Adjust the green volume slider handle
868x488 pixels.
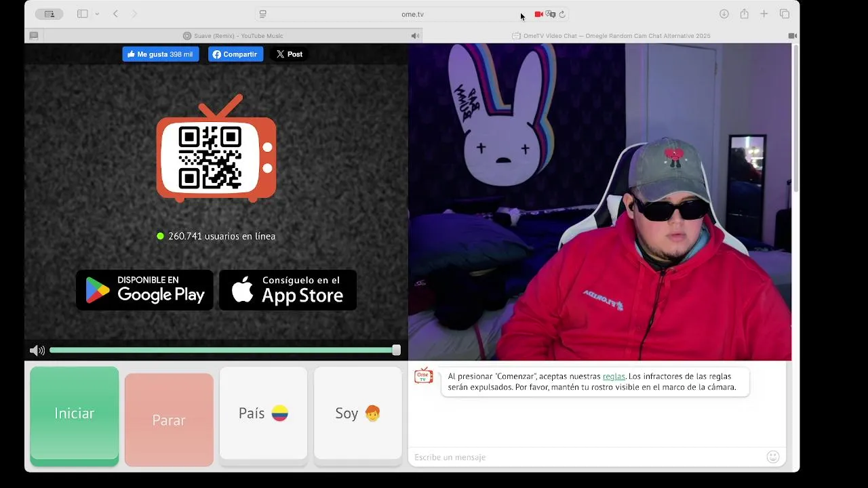pyautogui.click(x=396, y=350)
